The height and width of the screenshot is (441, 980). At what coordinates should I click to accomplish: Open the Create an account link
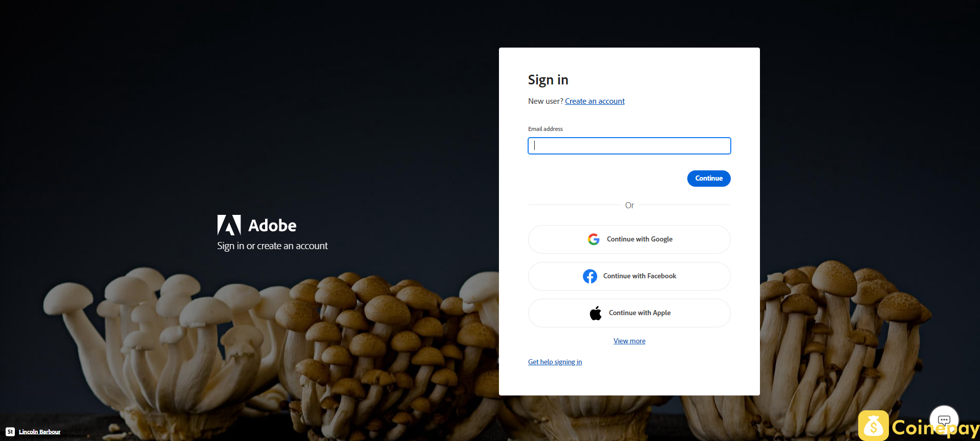tap(595, 101)
